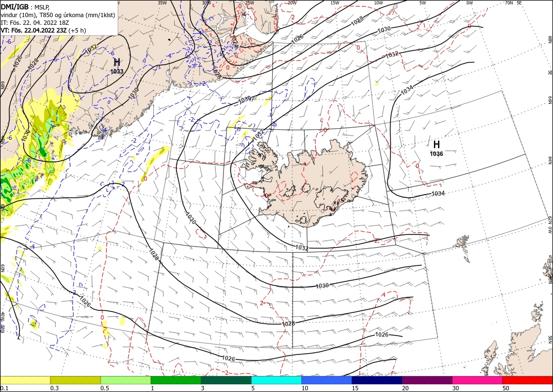This screenshot has width=553, height=392.
Task: Click the red 50 mm legend swatch
Action: point(528,380)
